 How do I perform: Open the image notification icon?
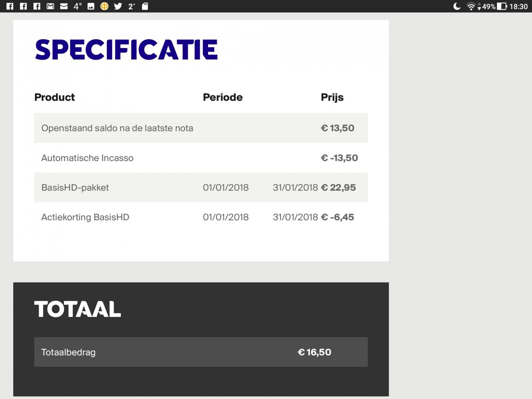(91, 6)
